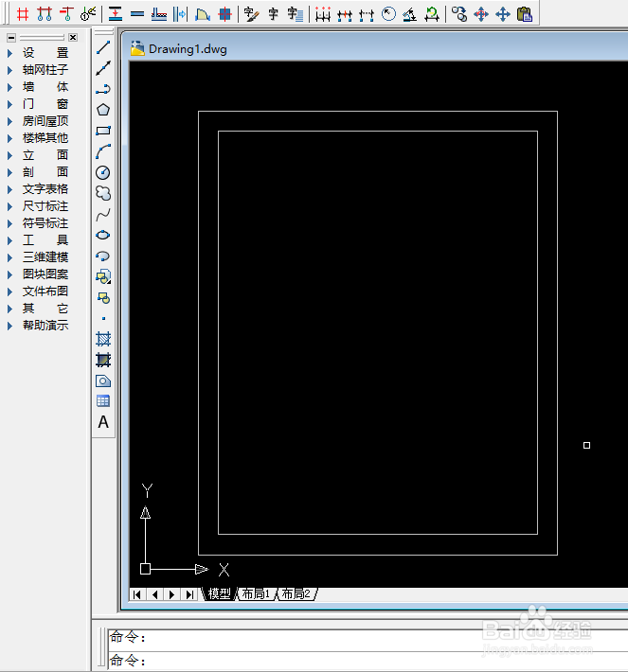Viewport: 628px width, 672px height.
Task: Open the 三维建模 menu item
Action: coord(45,257)
